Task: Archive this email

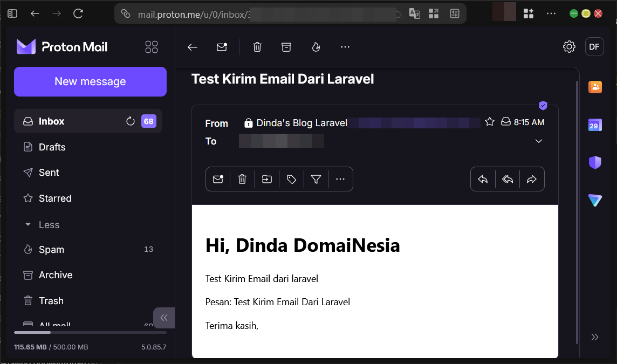Action: point(286,47)
